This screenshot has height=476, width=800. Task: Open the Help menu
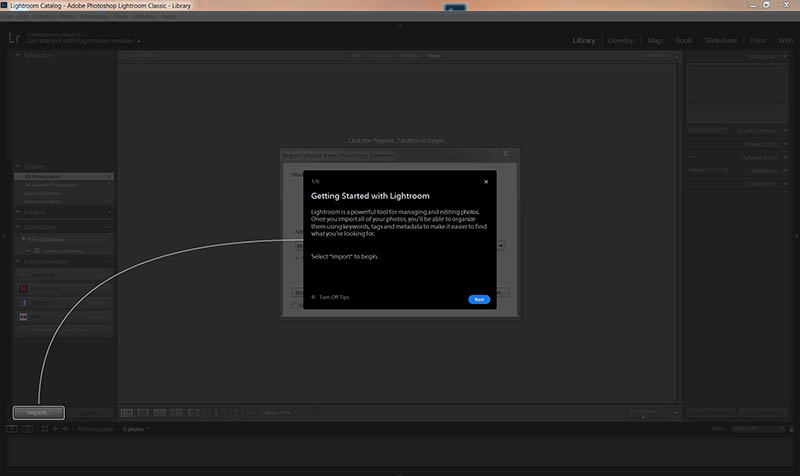tap(169, 16)
